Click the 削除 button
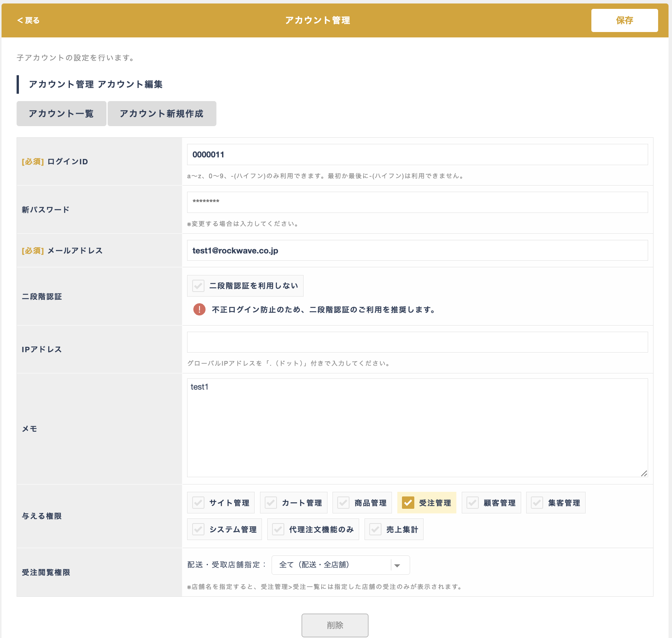 pos(335,625)
